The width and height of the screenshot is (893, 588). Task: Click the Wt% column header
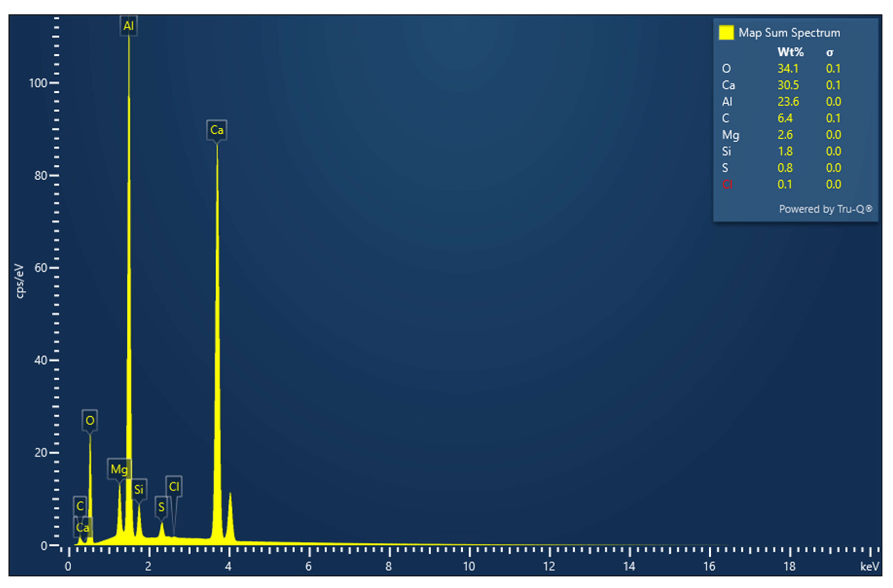[790, 52]
